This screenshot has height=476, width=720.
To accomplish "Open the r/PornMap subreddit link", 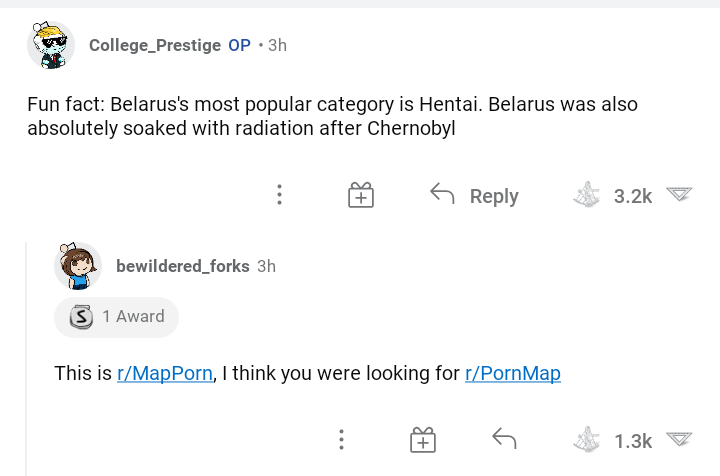I will (x=512, y=373).
